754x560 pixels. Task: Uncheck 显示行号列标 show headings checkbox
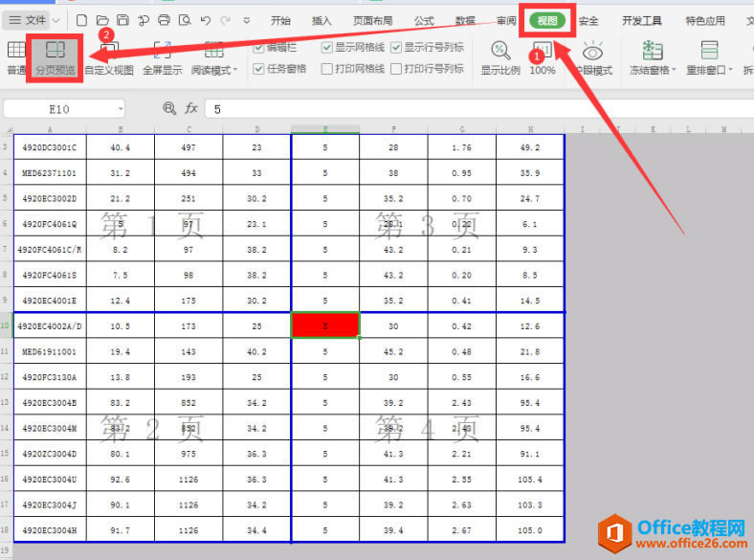[396, 47]
